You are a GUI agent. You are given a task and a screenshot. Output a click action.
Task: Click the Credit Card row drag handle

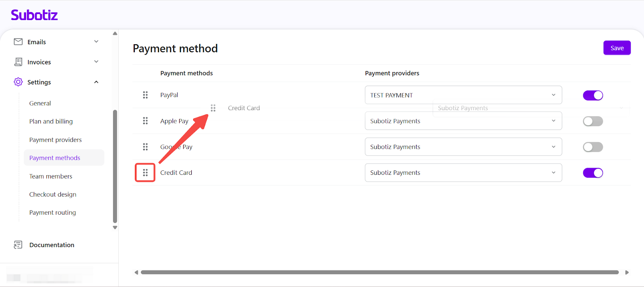145,172
